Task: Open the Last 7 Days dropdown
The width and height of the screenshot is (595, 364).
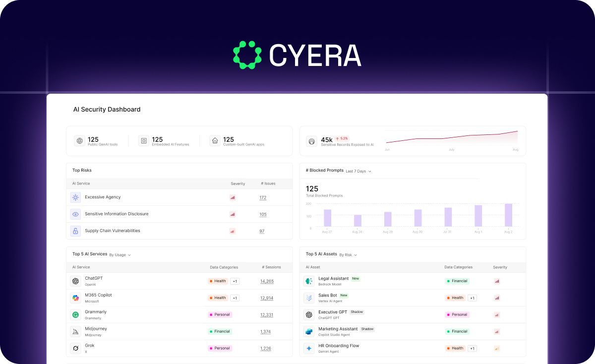Action: pos(358,171)
